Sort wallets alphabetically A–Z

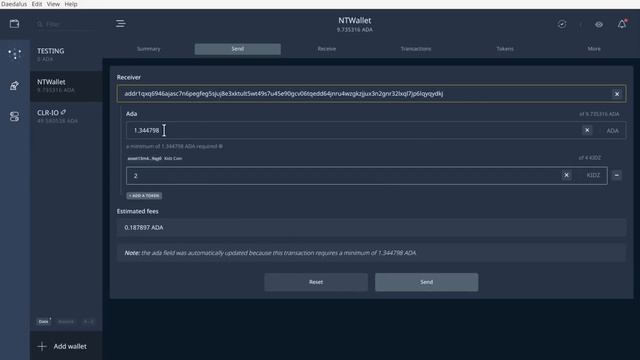point(89,322)
